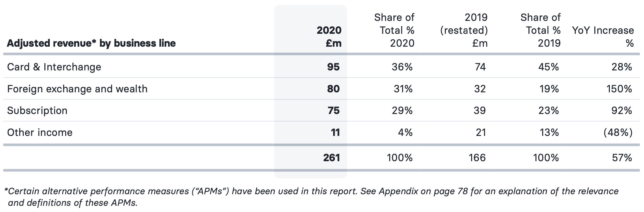This screenshot has width=644, height=212.
Task: Click the APMs footnote text below the table
Action: (311, 197)
